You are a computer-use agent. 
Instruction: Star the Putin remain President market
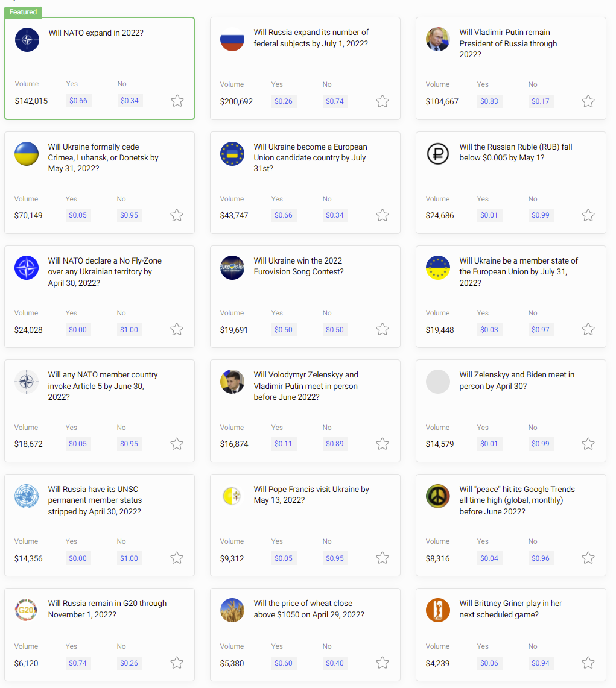pos(588,101)
